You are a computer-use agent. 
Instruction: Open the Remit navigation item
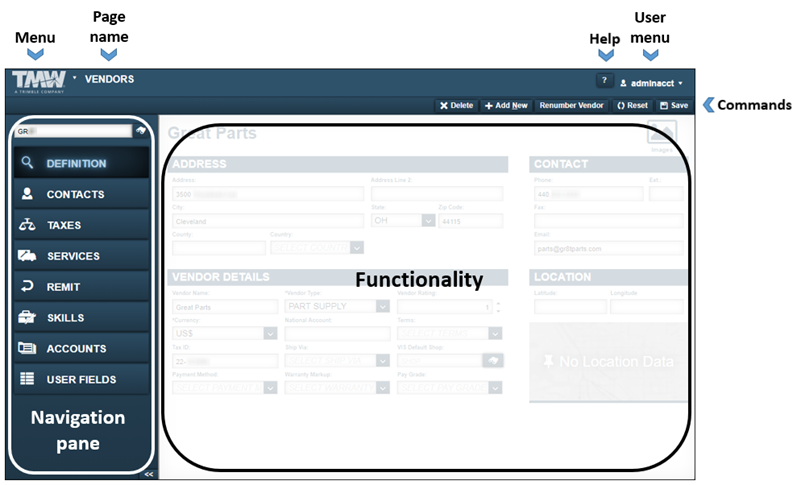(82, 287)
